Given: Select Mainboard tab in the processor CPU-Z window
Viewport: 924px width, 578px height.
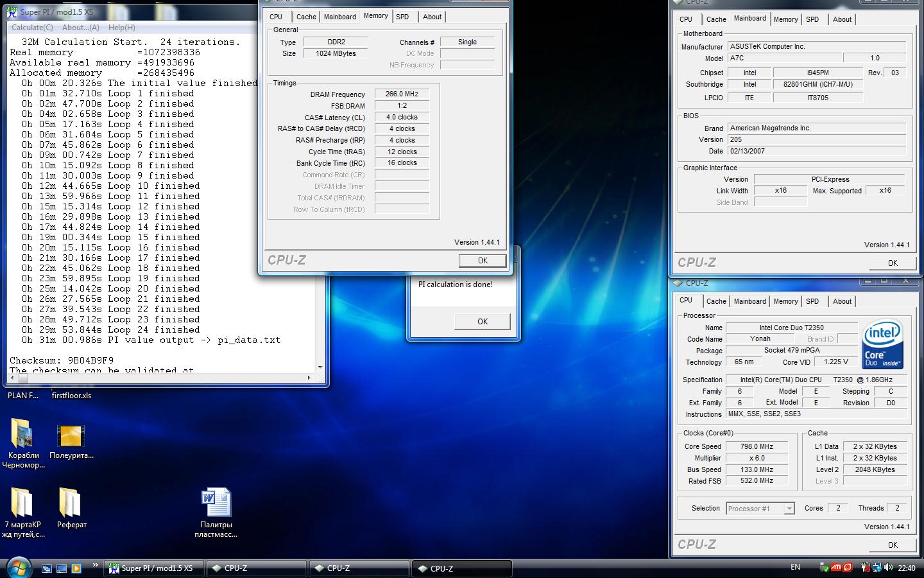Looking at the screenshot, I should tap(749, 301).
